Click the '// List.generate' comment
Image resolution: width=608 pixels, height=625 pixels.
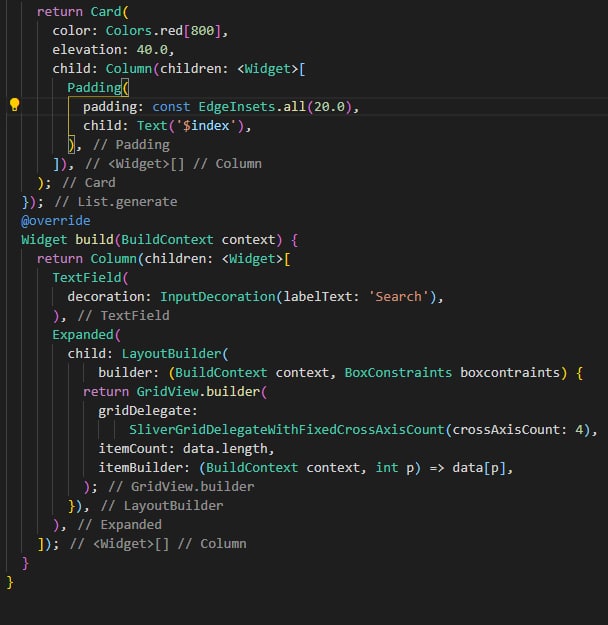coord(116,202)
